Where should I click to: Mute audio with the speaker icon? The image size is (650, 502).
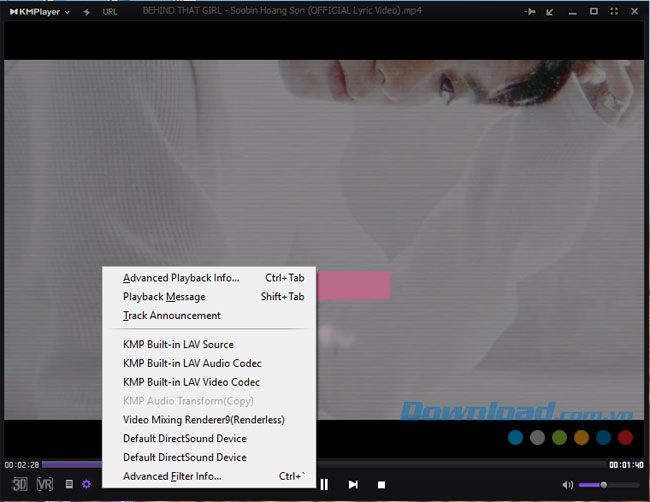click(x=568, y=485)
